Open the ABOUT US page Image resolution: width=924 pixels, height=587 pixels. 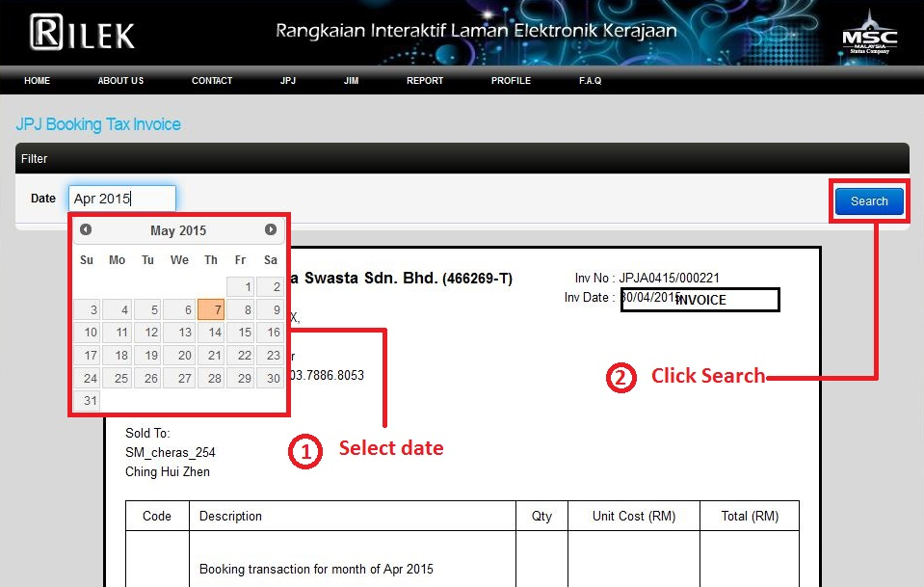coord(120,81)
